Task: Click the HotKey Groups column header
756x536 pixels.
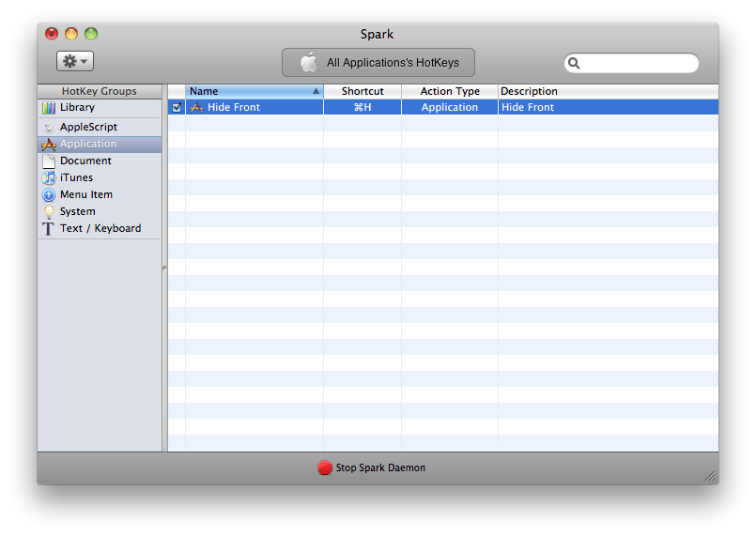Action: [x=100, y=91]
